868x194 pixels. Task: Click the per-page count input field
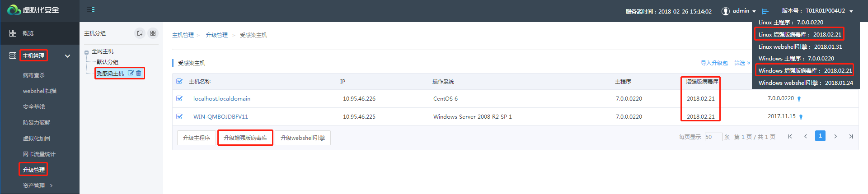click(x=713, y=137)
